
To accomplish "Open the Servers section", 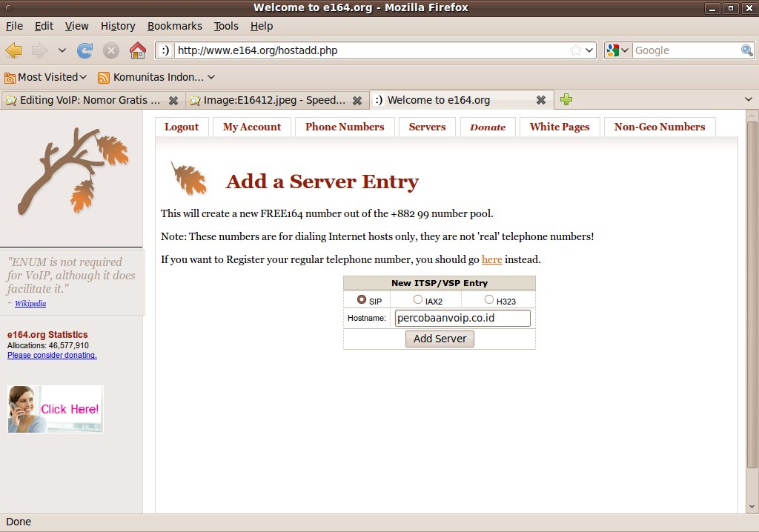I will pyautogui.click(x=427, y=127).
